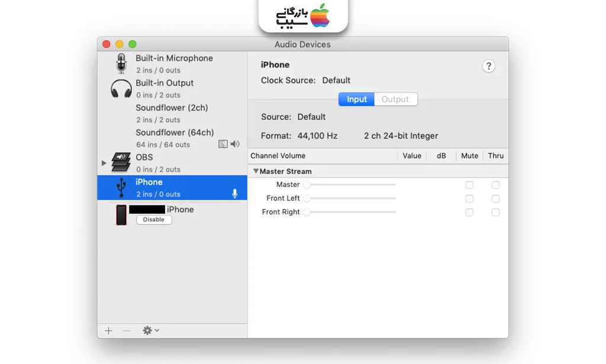Close the Audio Devices window

[107, 44]
